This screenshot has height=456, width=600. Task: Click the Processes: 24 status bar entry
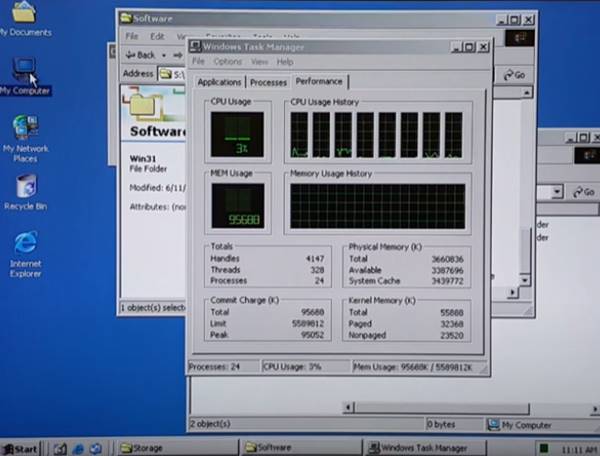222,367
